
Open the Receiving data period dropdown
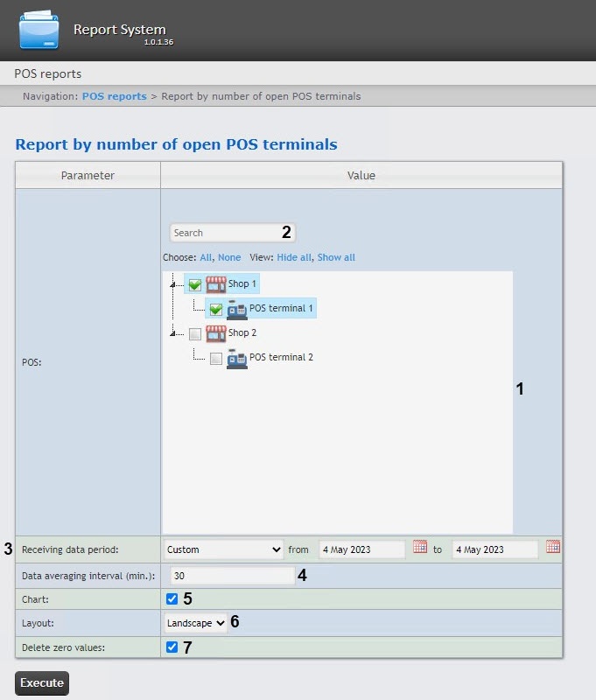(223, 549)
